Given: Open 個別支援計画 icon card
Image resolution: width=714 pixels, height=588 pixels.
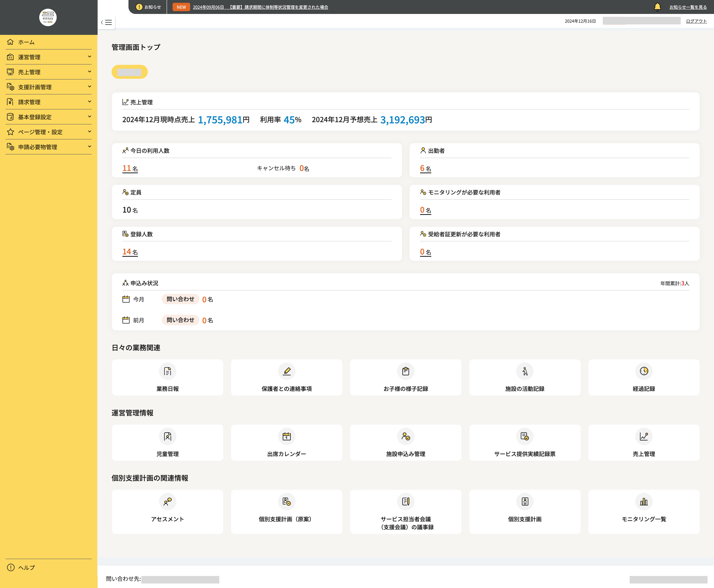Looking at the screenshot, I should pos(525,511).
